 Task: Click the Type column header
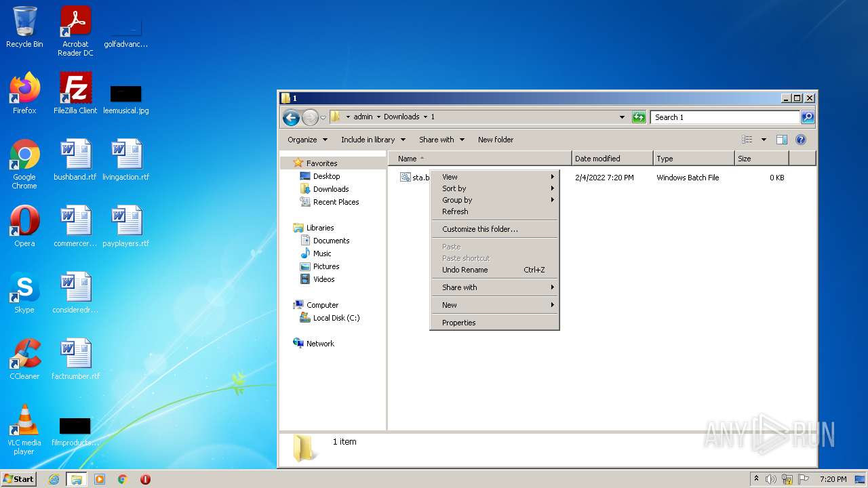(694, 159)
